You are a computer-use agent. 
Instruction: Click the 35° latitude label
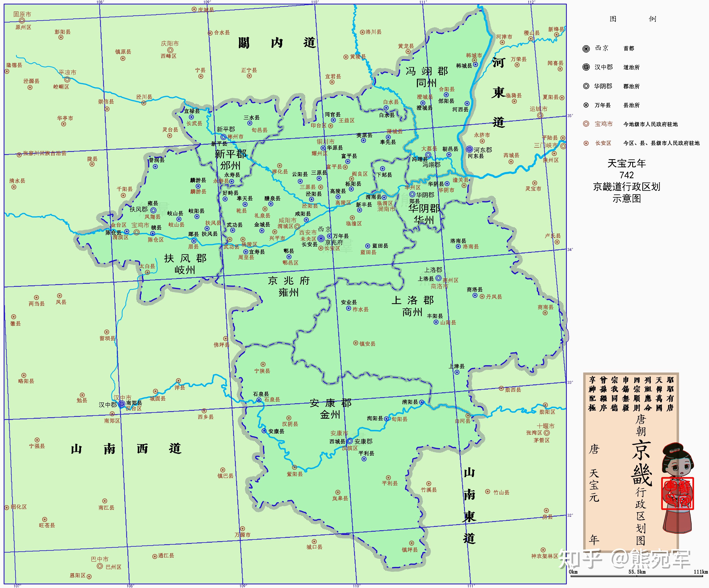570,116
